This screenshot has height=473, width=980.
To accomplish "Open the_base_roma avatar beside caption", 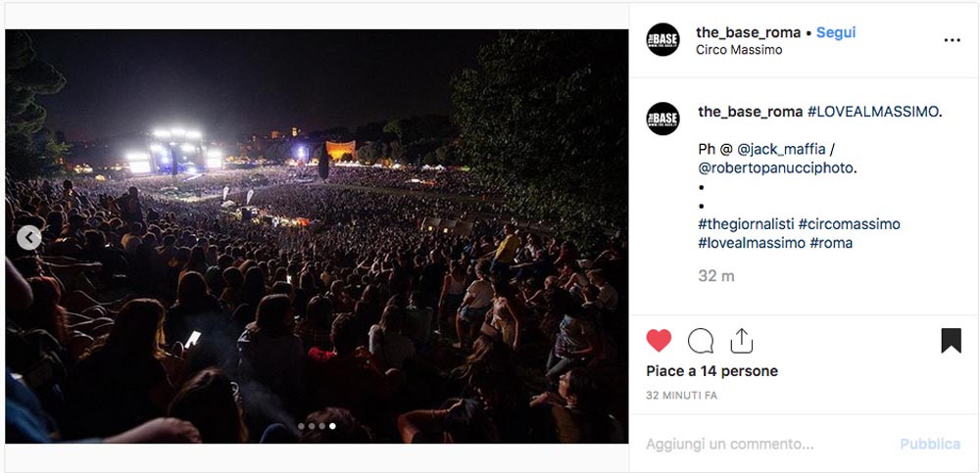I will pyautogui.click(x=662, y=118).
